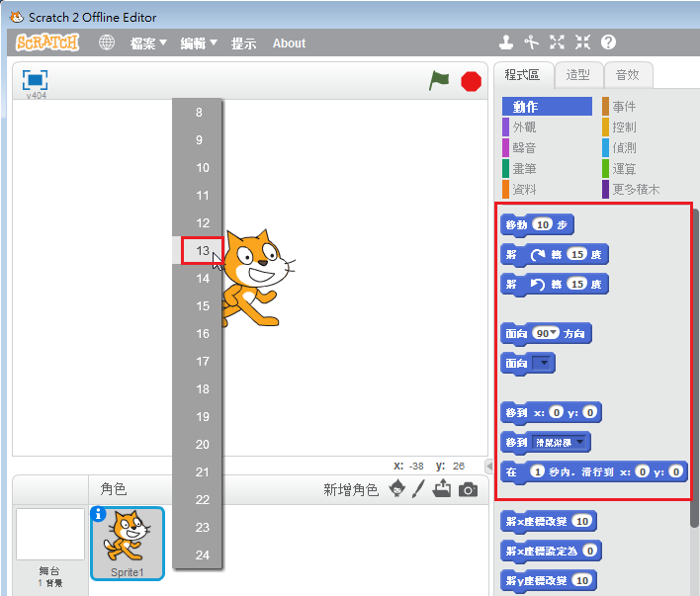Screen dimensions: 700x596
Task: Switch to the 造型 costumes tab
Action: click(577, 74)
